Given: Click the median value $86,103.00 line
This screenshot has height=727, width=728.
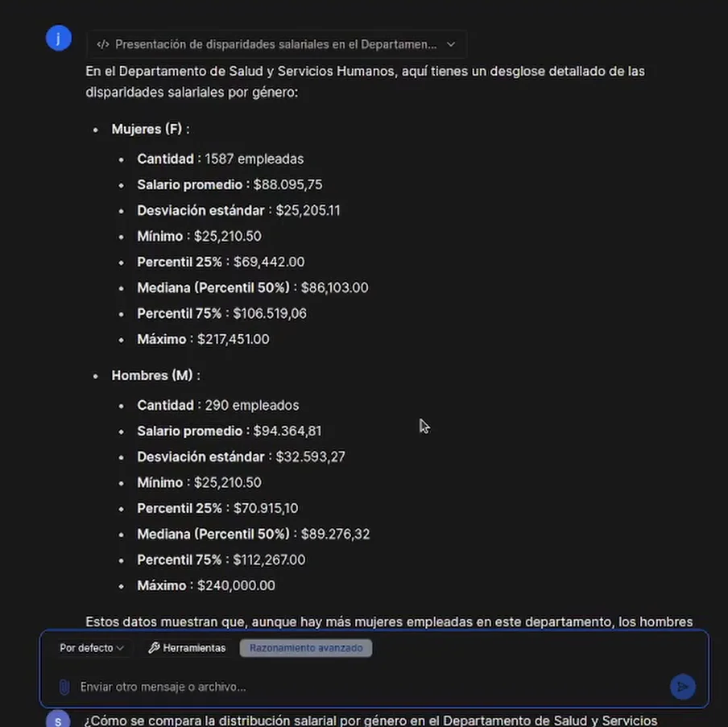Looking at the screenshot, I should (252, 287).
